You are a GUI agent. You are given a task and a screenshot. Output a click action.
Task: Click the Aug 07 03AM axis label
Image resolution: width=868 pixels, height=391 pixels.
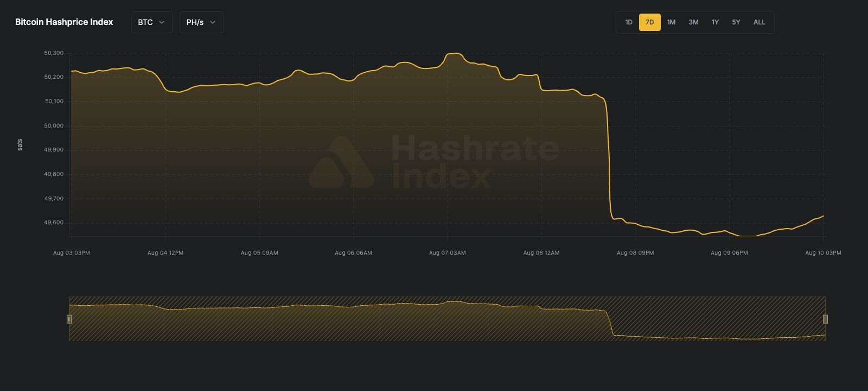point(448,253)
